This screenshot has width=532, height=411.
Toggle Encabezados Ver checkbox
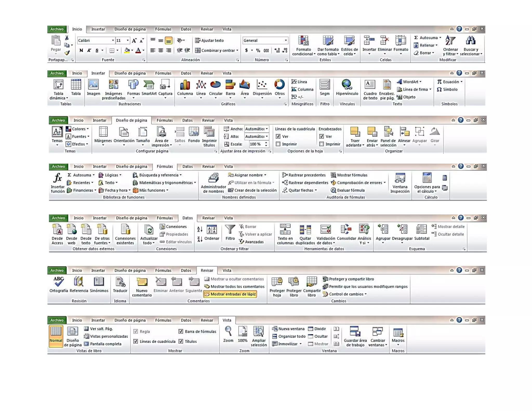click(322, 136)
